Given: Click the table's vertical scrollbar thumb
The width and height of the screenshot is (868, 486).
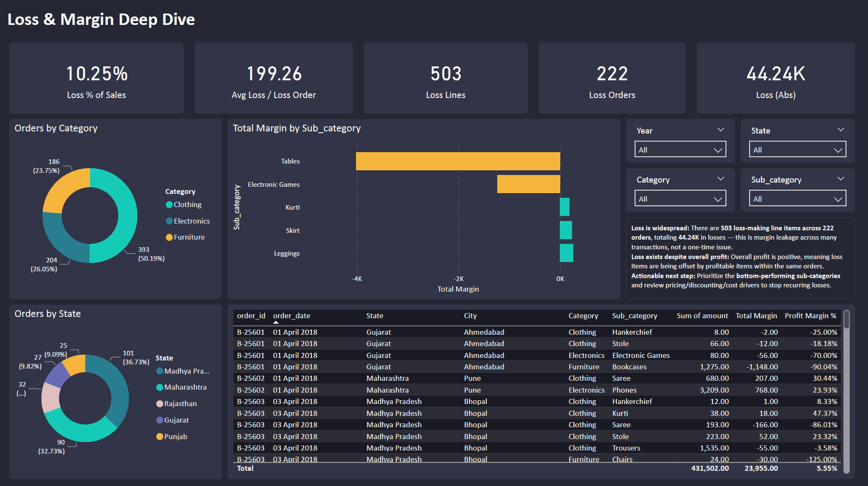Looking at the screenshot, I should pyautogui.click(x=846, y=320).
